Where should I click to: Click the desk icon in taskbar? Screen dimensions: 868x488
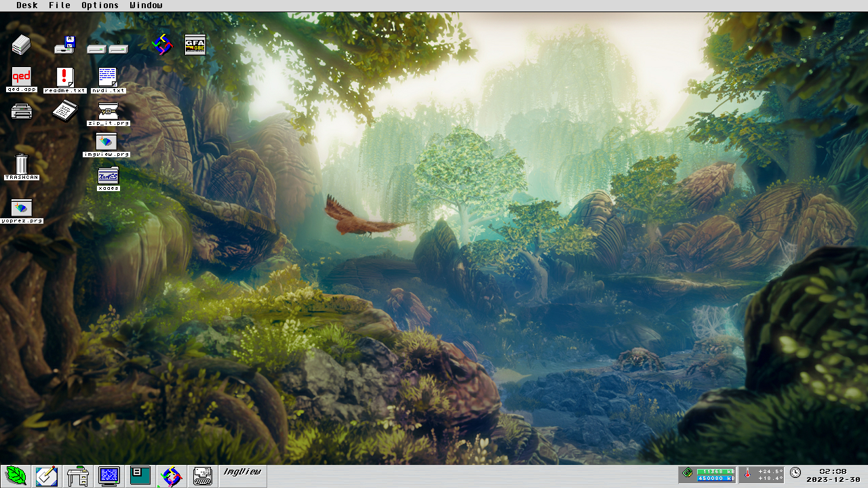click(78, 476)
